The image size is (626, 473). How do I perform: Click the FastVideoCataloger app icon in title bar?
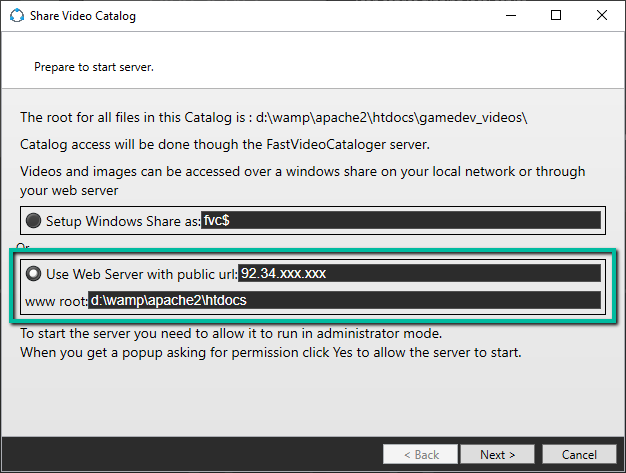point(16,16)
